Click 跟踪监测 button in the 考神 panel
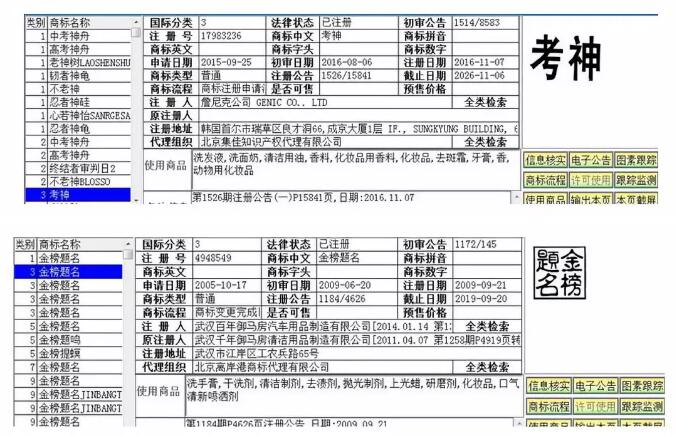Viewport: 676px width, 435px height. pyautogui.click(x=636, y=180)
